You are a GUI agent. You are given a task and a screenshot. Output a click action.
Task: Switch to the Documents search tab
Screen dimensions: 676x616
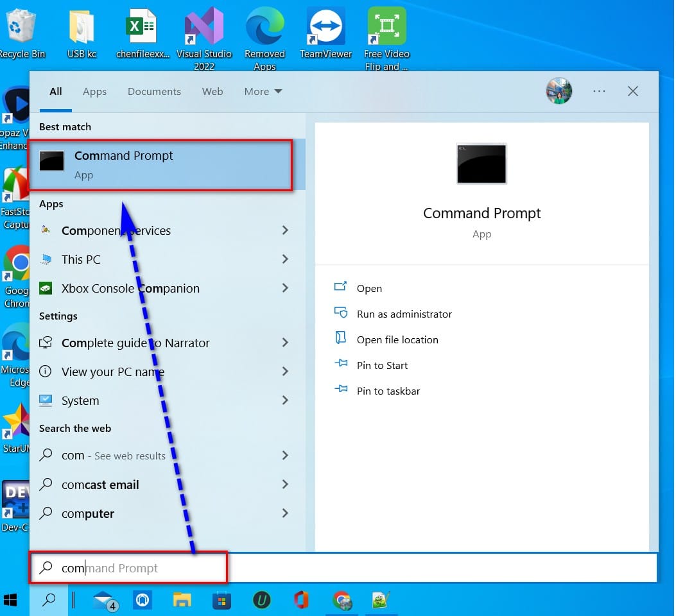pos(154,91)
